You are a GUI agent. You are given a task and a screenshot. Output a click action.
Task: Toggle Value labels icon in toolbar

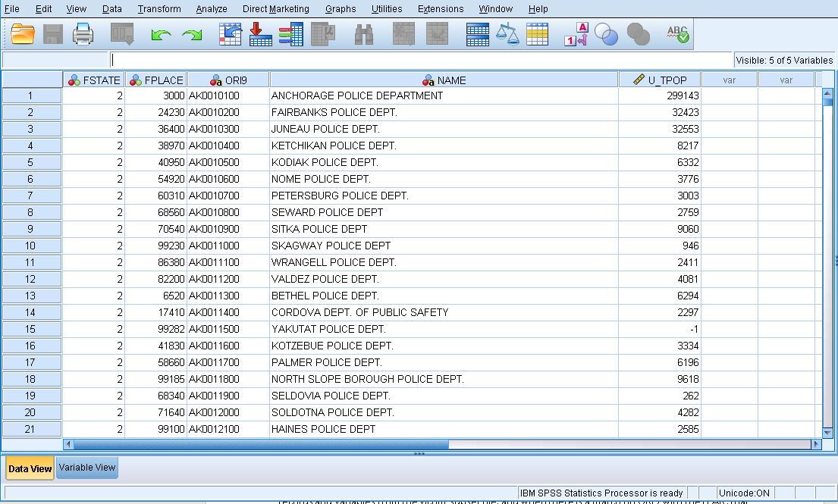(576, 34)
